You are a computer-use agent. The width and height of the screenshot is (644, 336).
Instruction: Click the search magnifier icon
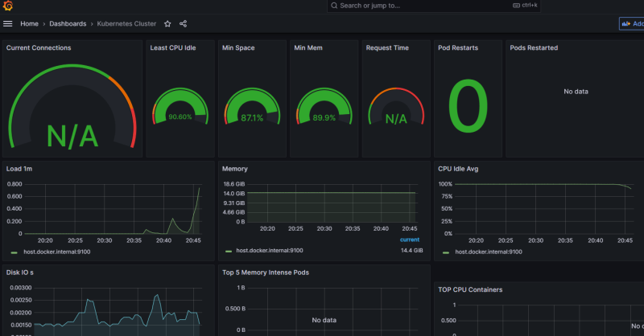click(x=334, y=6)
